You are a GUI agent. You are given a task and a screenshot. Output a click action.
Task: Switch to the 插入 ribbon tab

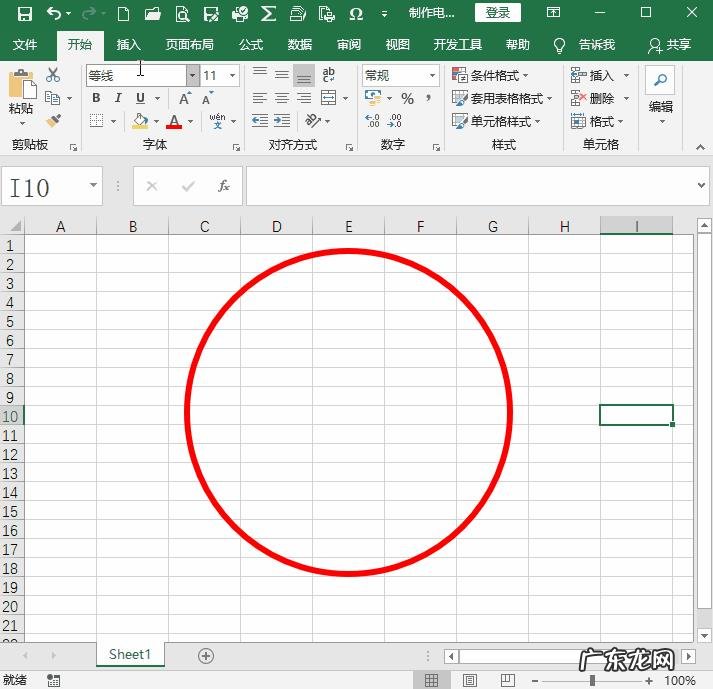(x=128, y=45)
